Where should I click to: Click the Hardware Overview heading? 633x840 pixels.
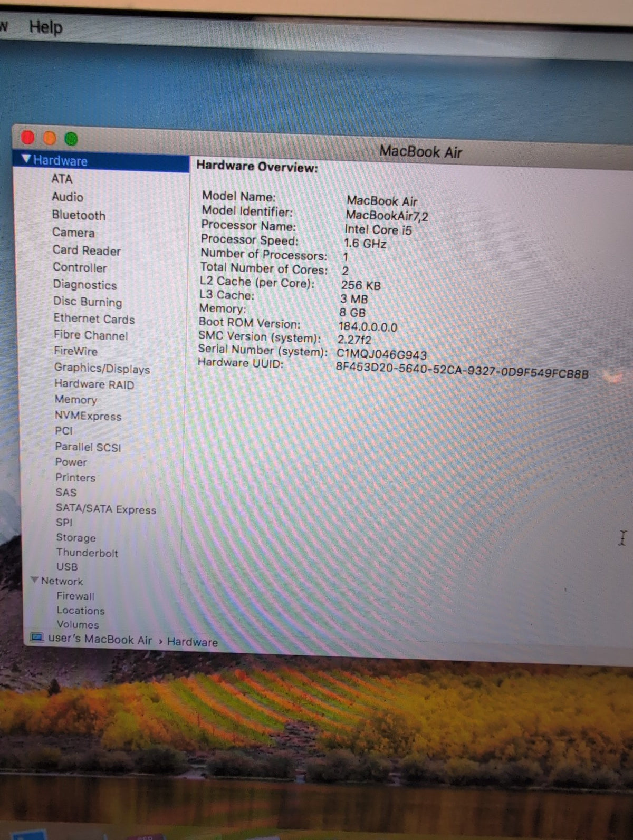point(257,167)
